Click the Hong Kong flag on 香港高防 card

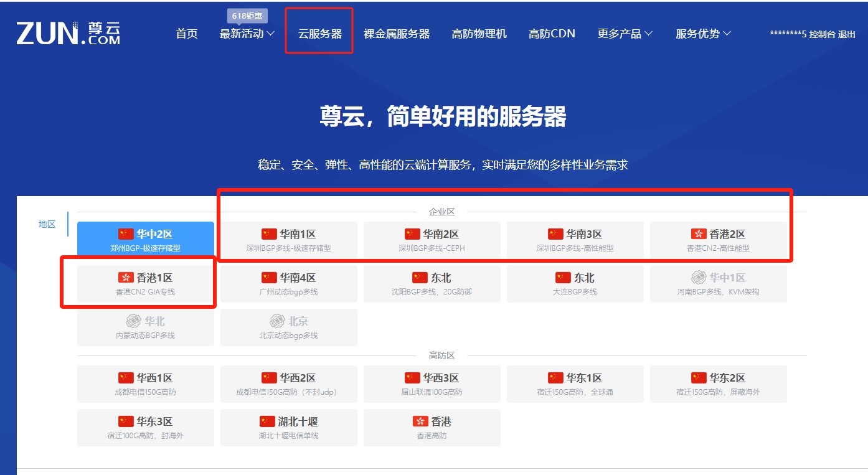tap(420, 421)
